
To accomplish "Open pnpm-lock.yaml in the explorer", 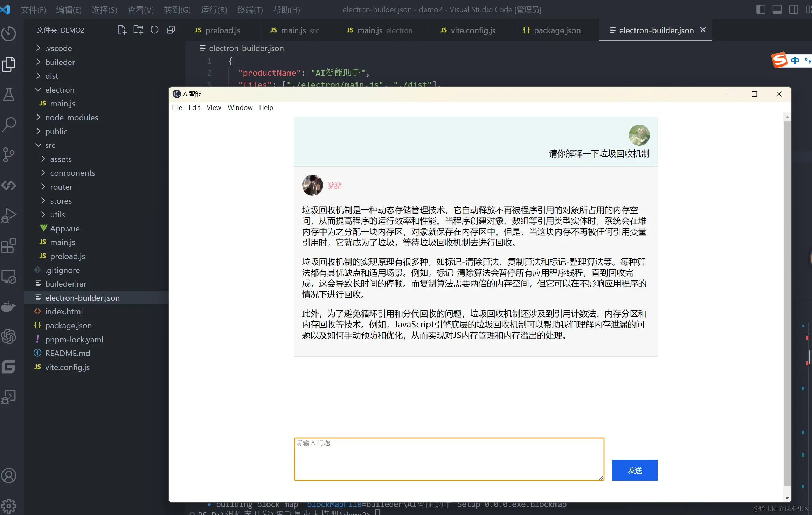I will click(x=96, y=340).
